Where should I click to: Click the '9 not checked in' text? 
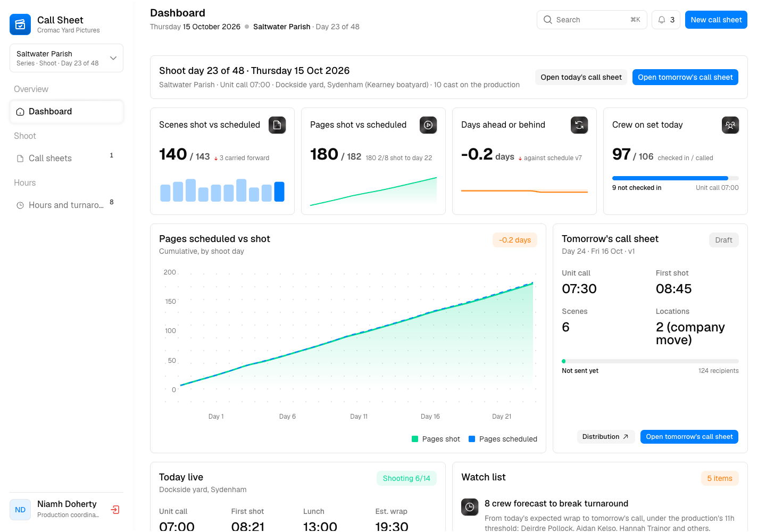point(637,188)
